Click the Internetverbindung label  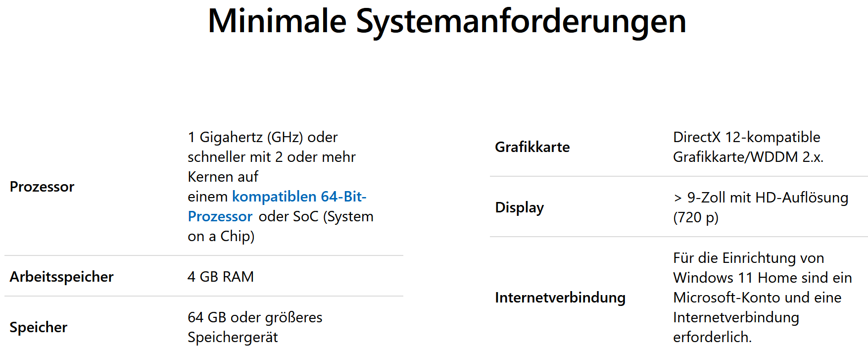point(560,298)
